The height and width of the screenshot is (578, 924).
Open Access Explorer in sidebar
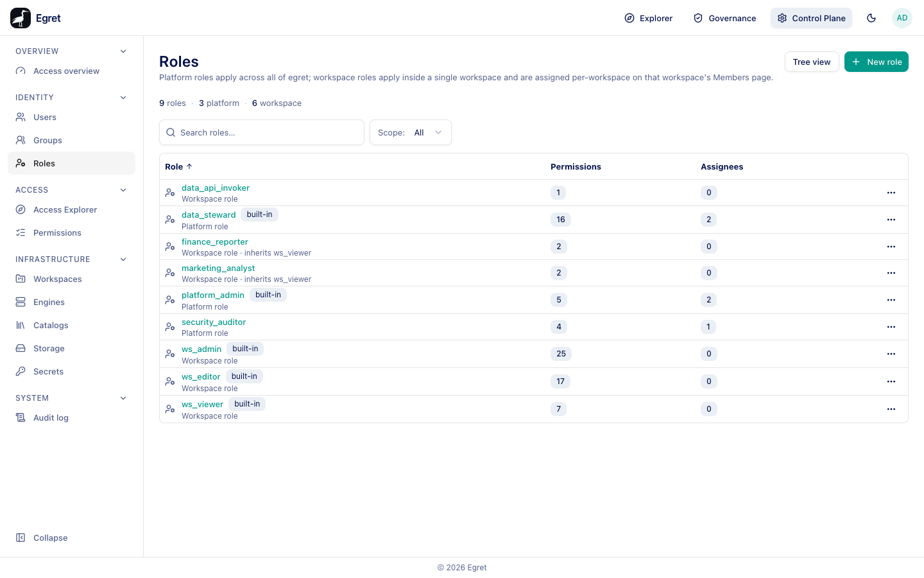(71, 209)
